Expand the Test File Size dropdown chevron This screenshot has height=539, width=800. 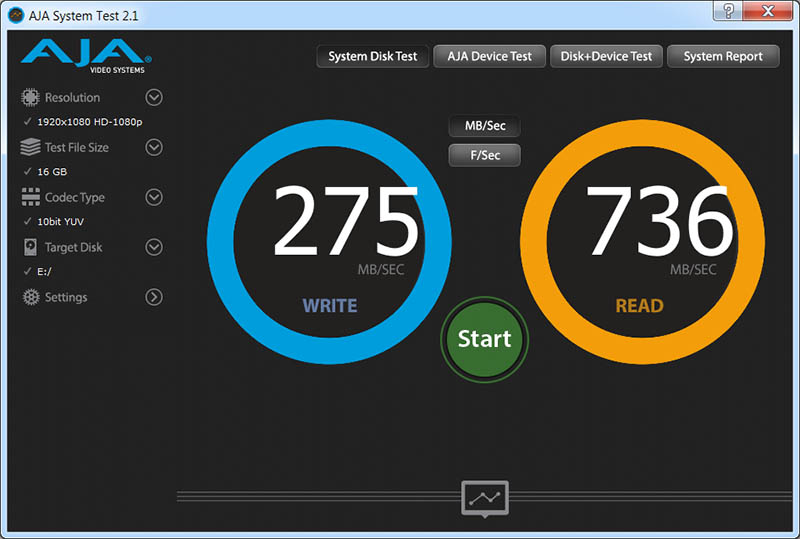point(154,147)
